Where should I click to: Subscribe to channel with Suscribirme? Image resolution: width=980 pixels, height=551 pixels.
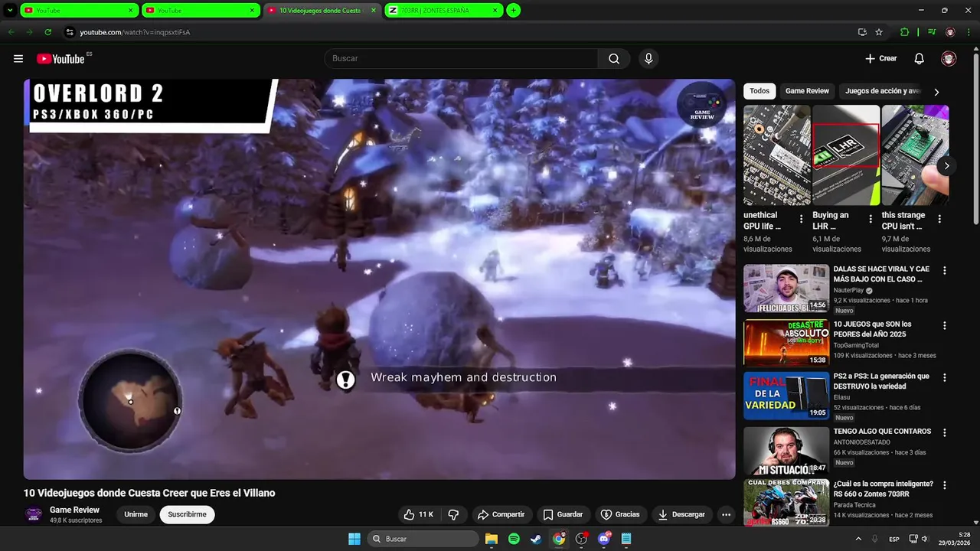coord(188,514)
